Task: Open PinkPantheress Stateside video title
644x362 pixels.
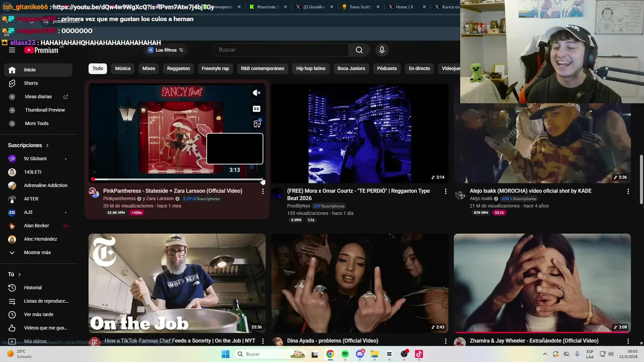Action: point(173,191)
